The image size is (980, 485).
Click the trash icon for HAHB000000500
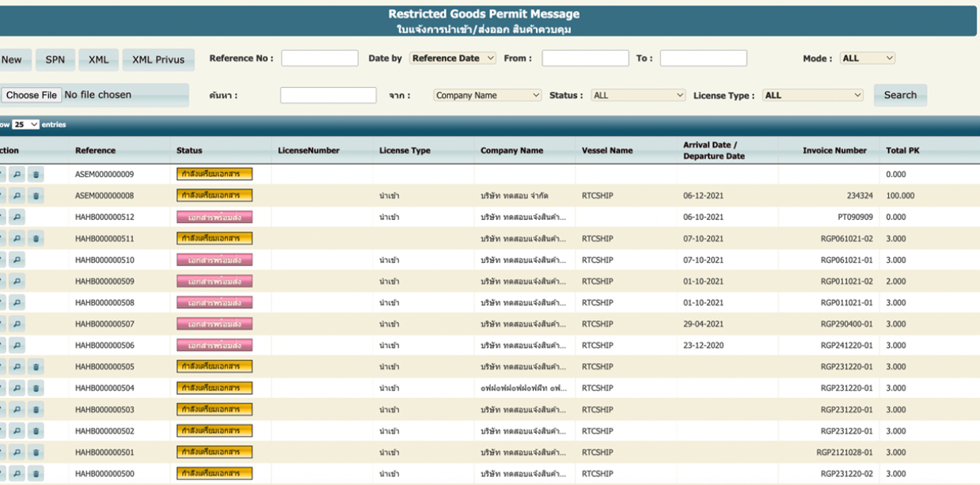(x=35, y=473)
